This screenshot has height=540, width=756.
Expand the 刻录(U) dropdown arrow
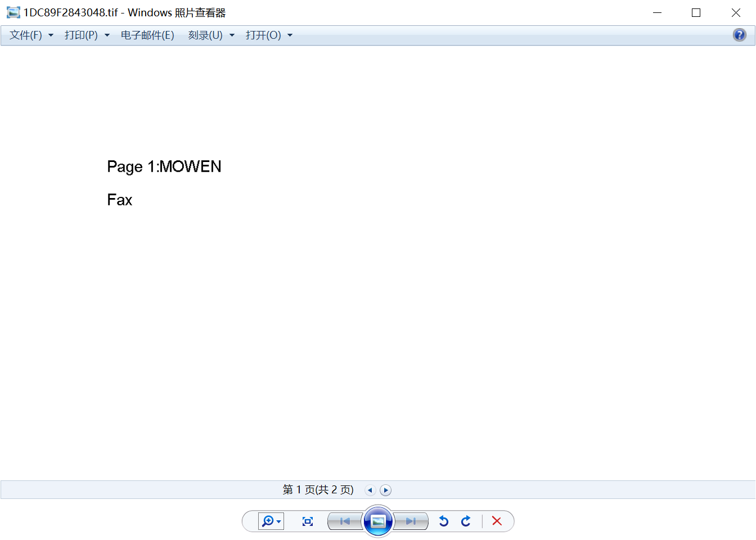point(232,35)
